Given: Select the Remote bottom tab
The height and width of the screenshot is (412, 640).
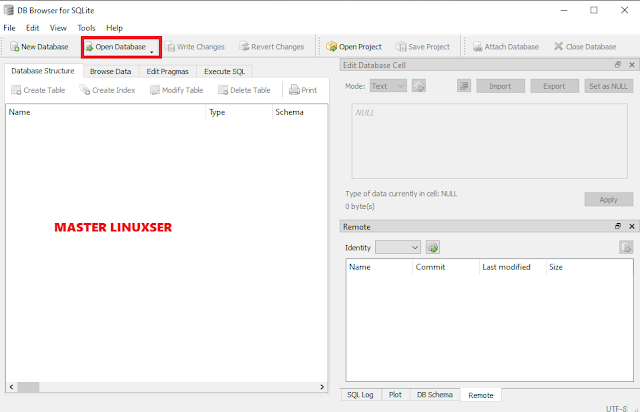Looking at the screenshot, I should pyautogui.click(x=481, y=395).
